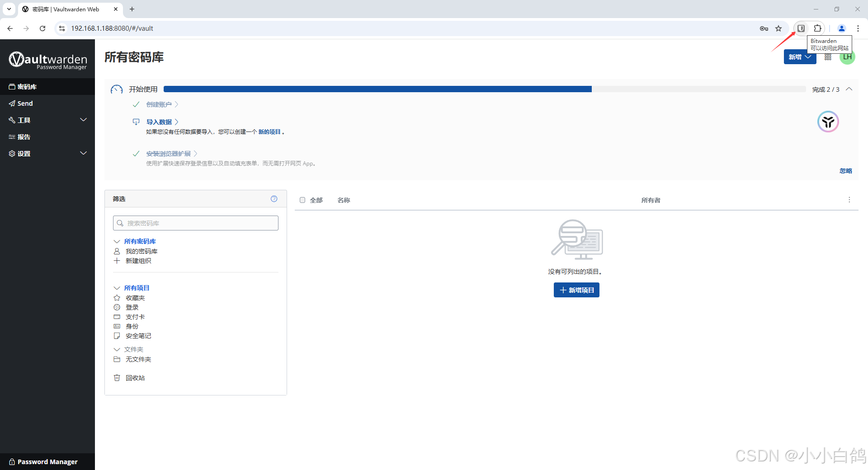The image size is (868, 470).
Task: Check the 全部 select-all checkbox
Action: [302, 200]
